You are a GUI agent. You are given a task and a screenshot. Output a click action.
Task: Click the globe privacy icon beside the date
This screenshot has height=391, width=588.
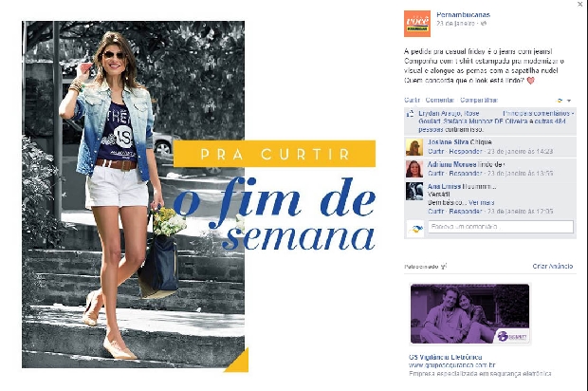pyautogui.click(x=484, y=24)
